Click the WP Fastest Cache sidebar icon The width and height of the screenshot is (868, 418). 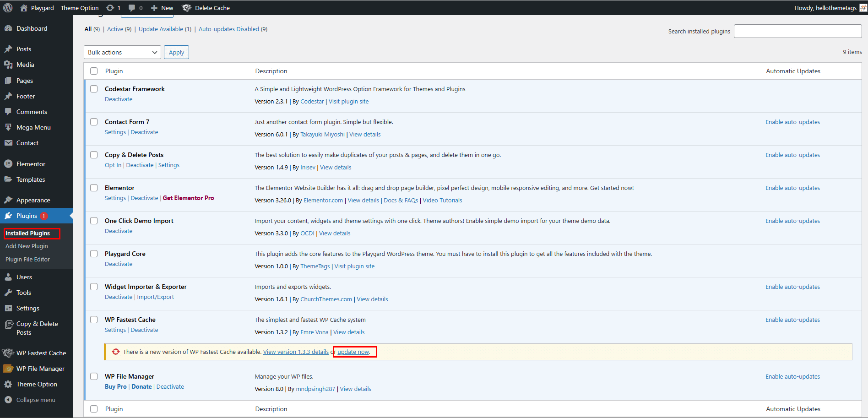point(8,353)
